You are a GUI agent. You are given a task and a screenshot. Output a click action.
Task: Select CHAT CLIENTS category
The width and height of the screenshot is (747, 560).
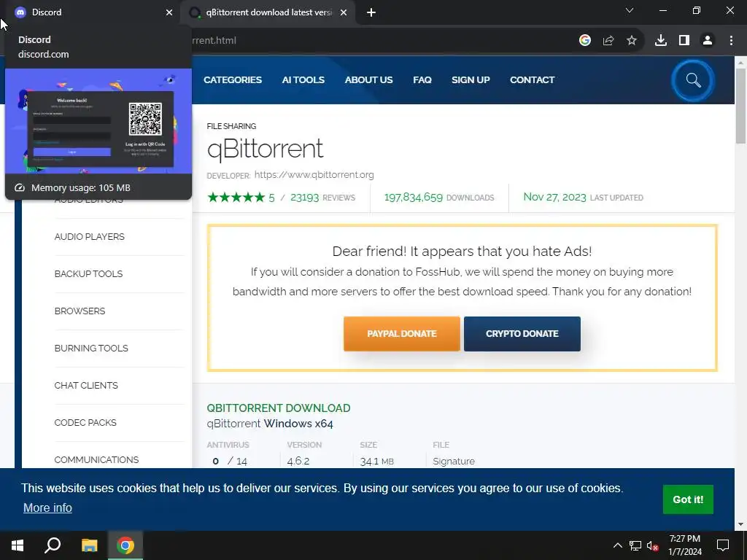[86, 385]
